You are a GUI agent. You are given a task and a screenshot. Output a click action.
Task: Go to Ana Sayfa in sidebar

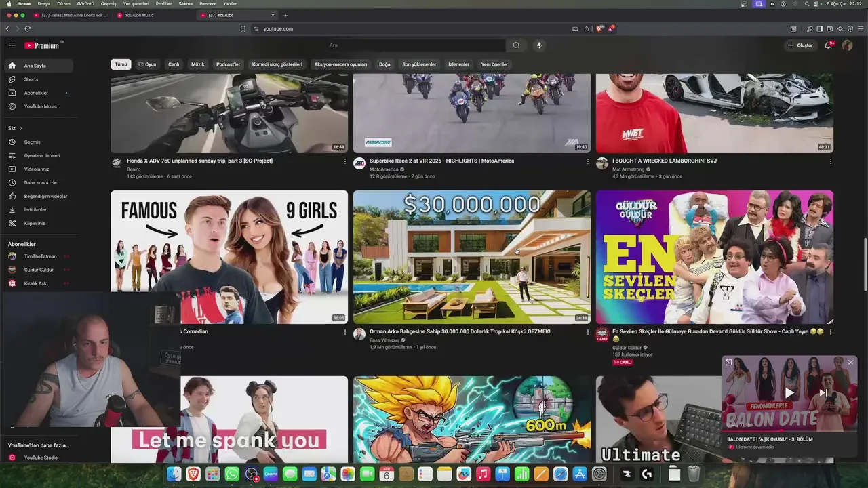39,66
